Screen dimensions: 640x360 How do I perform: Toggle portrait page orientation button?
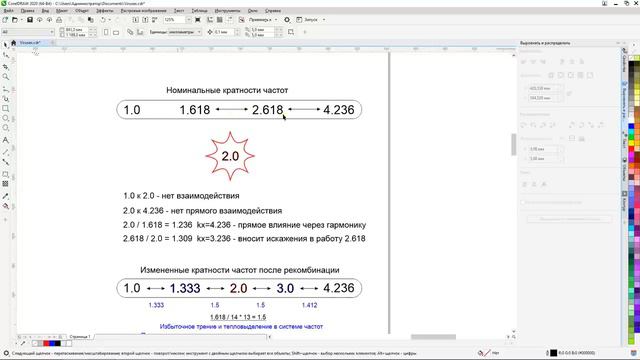106,32
